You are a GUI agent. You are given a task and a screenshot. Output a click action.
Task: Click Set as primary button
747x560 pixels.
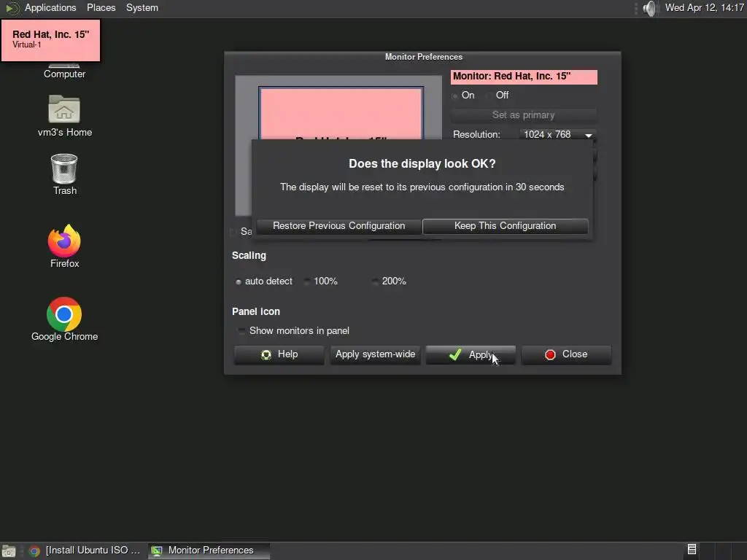click(x=523, y=114)
